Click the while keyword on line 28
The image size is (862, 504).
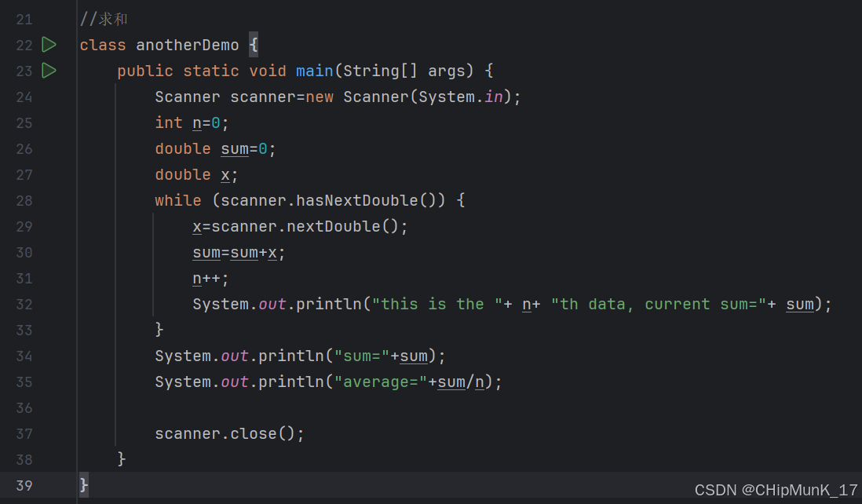tap(177, 200)
